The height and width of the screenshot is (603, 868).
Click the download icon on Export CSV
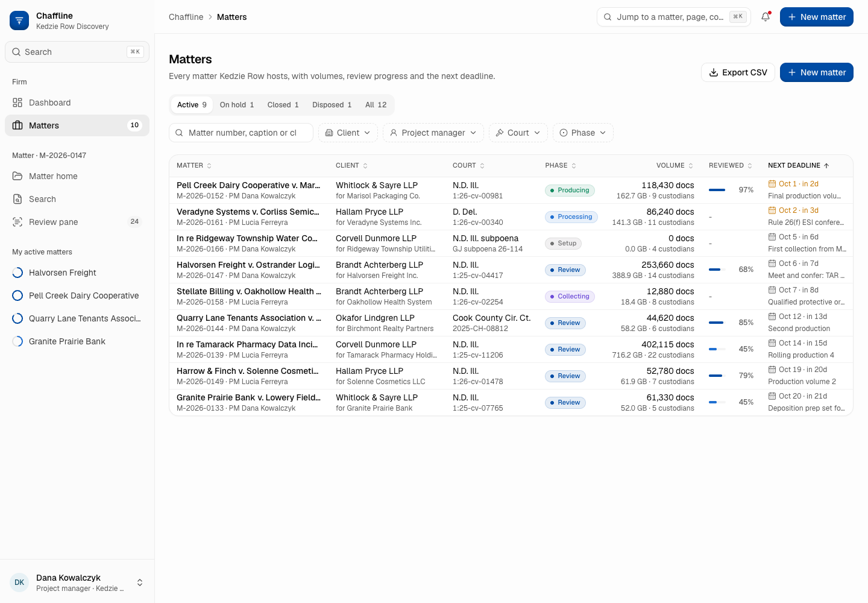tap(714, 72)
